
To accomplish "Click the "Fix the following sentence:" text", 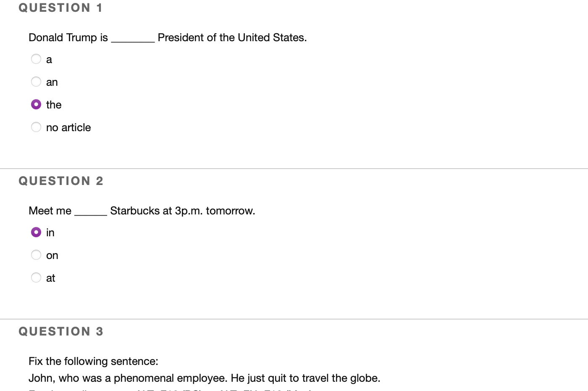I will pyautogui.click(x=93, y=361).
